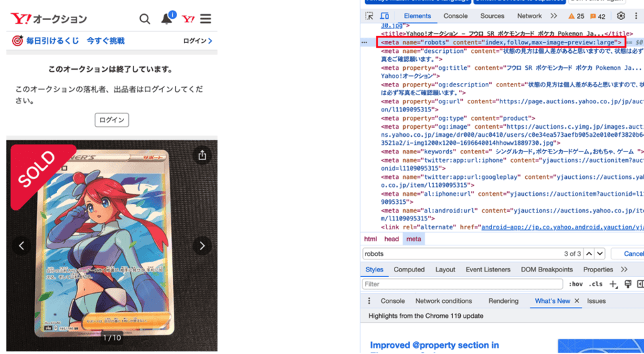This screenshot has height=354, width=644.
Task: Open the drawer three-dot menu
Action: (369, 301)
